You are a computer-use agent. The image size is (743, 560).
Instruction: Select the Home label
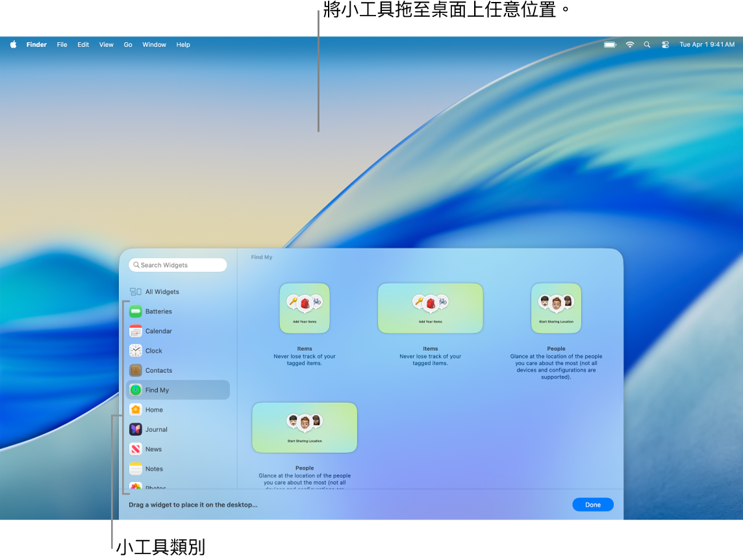pos(154,410)
